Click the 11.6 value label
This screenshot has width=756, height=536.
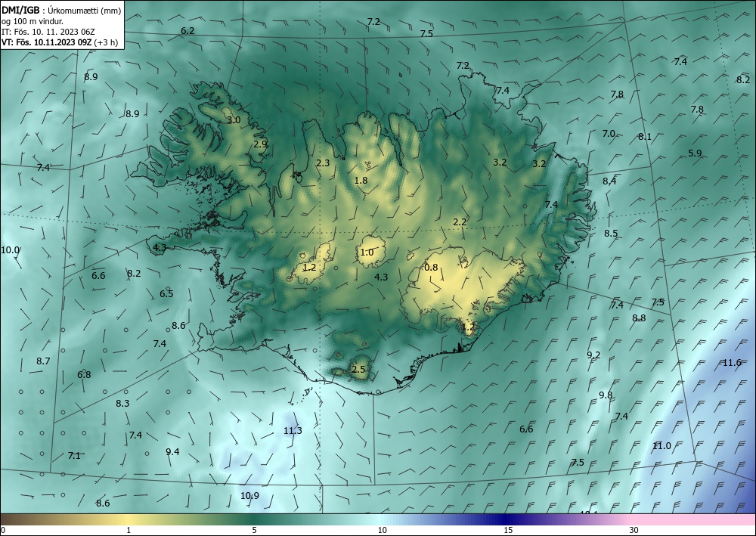pyautogui.click(x=731, y=363)
